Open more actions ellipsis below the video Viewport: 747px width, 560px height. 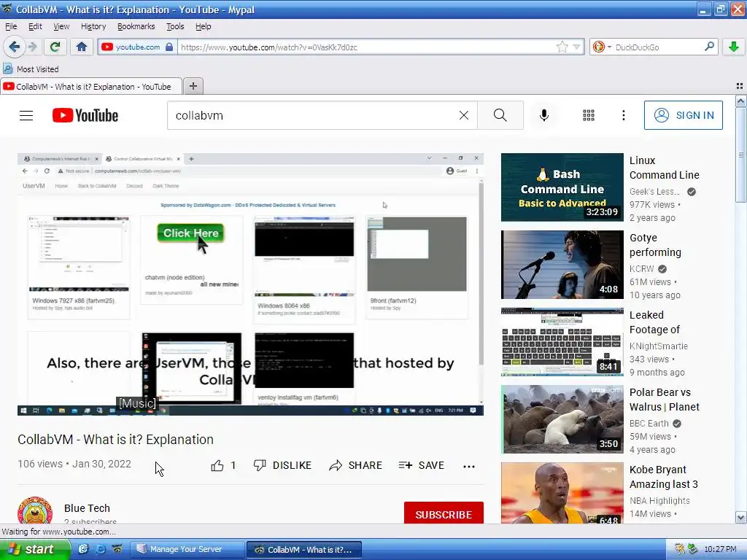(x=469, y=466)
